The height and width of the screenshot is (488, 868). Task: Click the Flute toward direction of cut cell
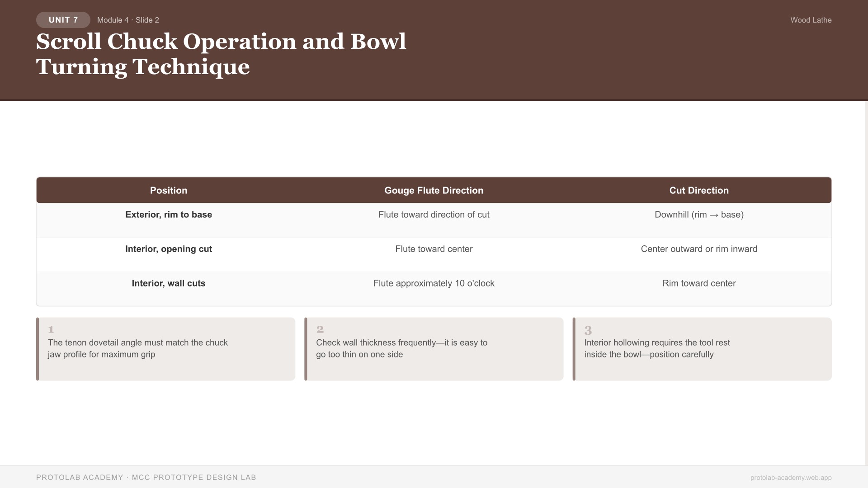tap(434, 215)
